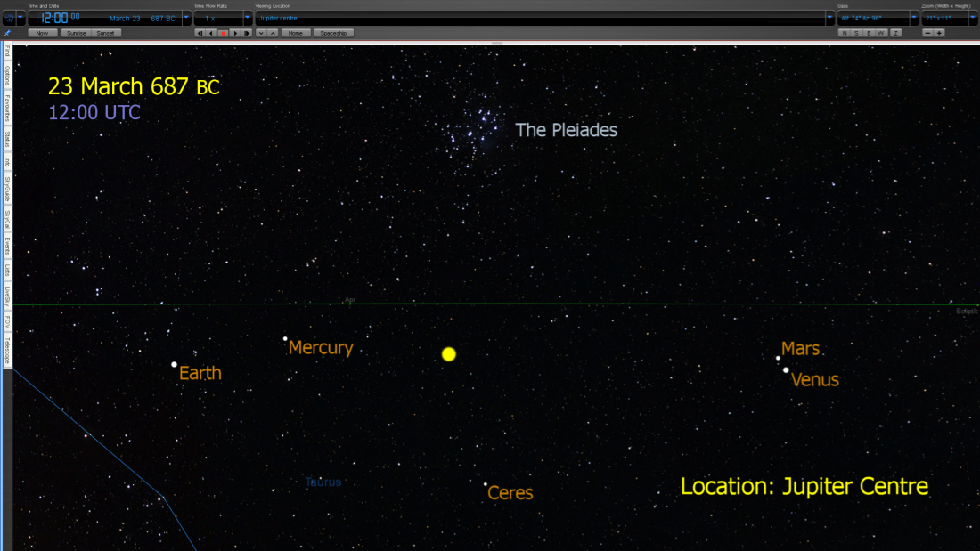
Task: Expand the Time Flow Rate dropdown
Action: (x=248, y=18)
